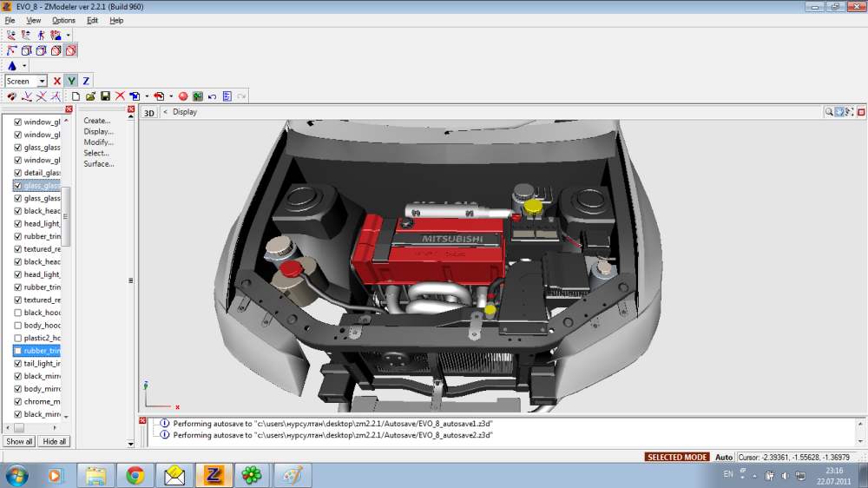Viewport: 868px width, 488px height.
Task: Uncheck the tail_light object checkbox
Action: (x=17, y=363)
